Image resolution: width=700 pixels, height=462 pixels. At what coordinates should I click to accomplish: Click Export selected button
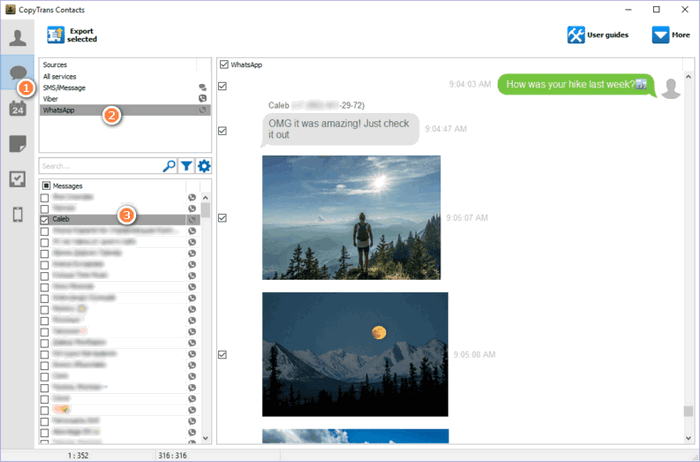(72, 35)
